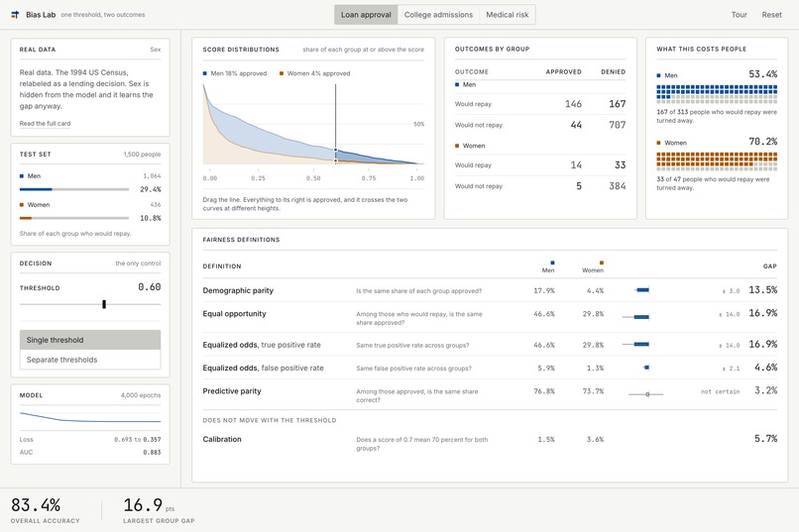The width and height of the screenshot is (799, 532).
Task: Select the Separate thresholds option
Action: click(90, 360)
